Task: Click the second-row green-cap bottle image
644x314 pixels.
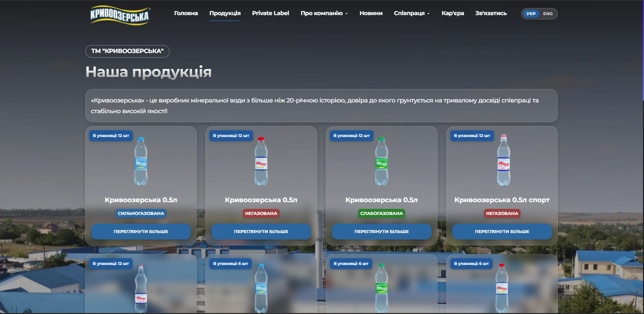Action: (x=382, y=288)
